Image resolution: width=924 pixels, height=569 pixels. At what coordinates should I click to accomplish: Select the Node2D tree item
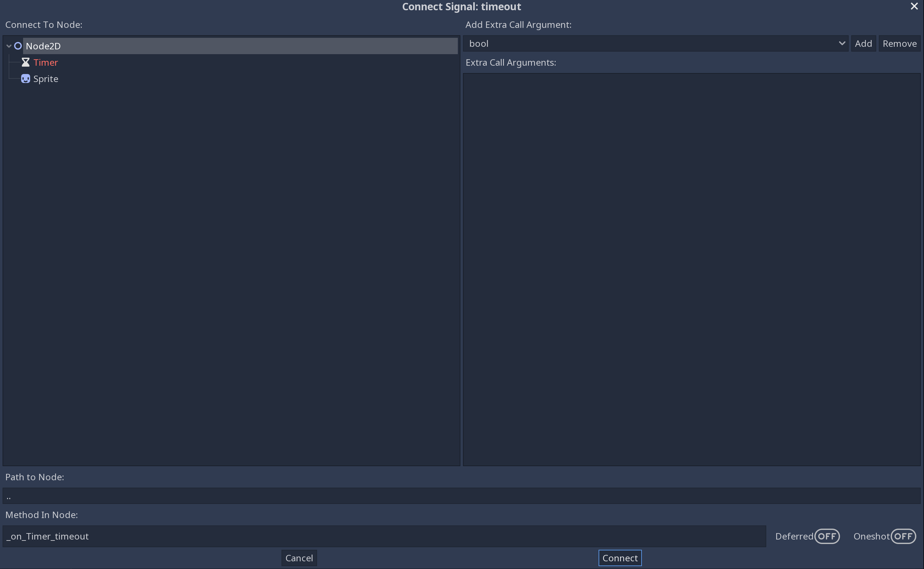coord(43,46)
